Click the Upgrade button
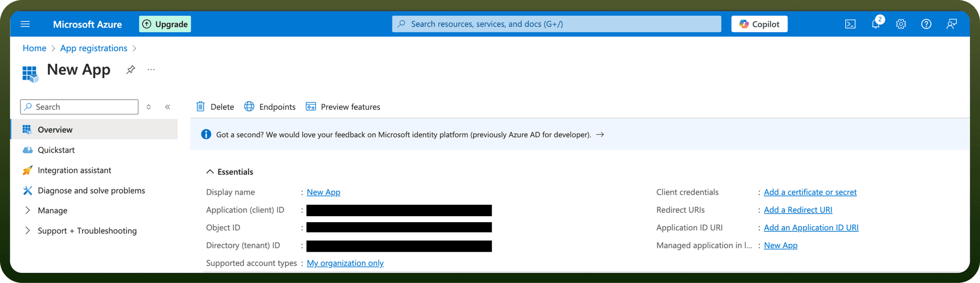 click(x=165, y=24)
